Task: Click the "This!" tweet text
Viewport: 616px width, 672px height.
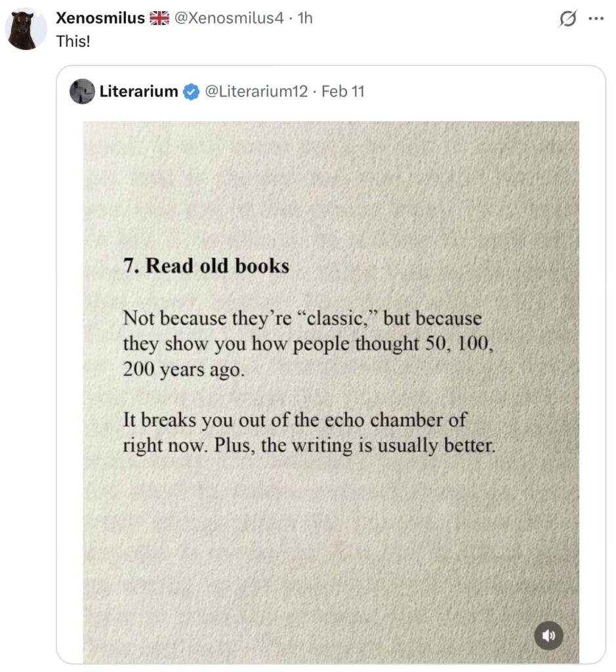Action: click(x=73, y=40)
